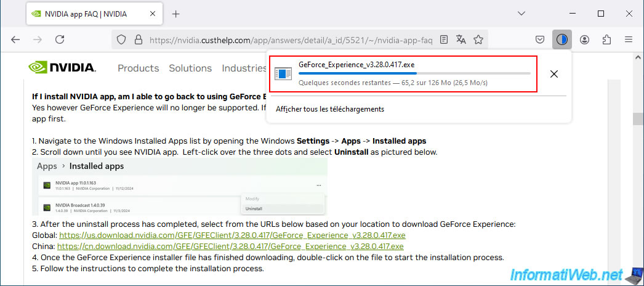The width and height of the screenshot is (644, 286).
Task: Click the download progress bar
Action: click(x=414, y=73)
